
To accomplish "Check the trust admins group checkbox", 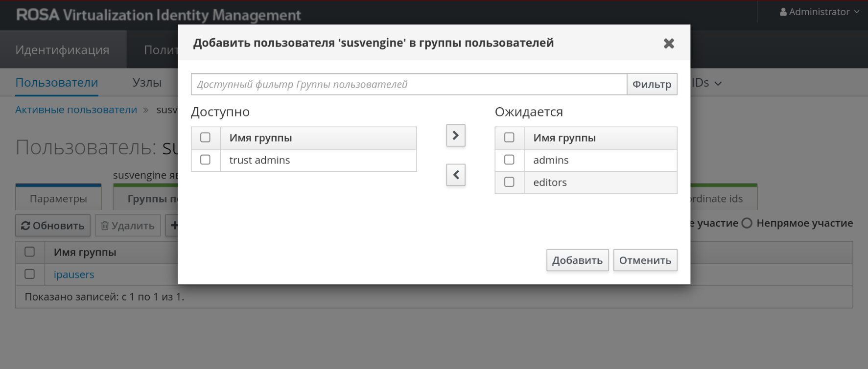I will [206, 160].
